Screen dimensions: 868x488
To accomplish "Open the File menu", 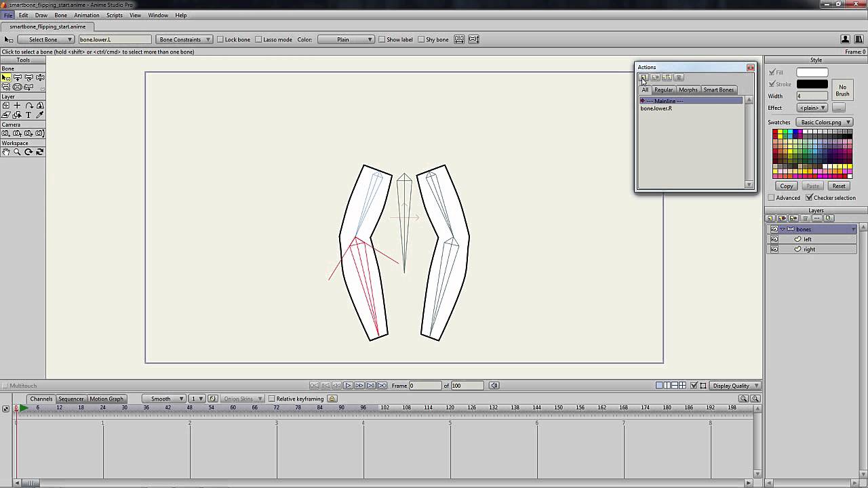I will [8, 15].
